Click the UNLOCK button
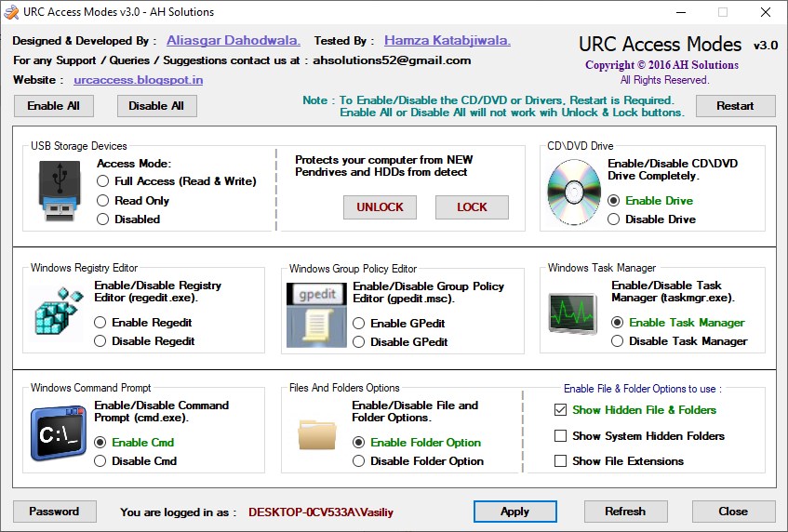This screenshot has height=532, width=788. 380,207
